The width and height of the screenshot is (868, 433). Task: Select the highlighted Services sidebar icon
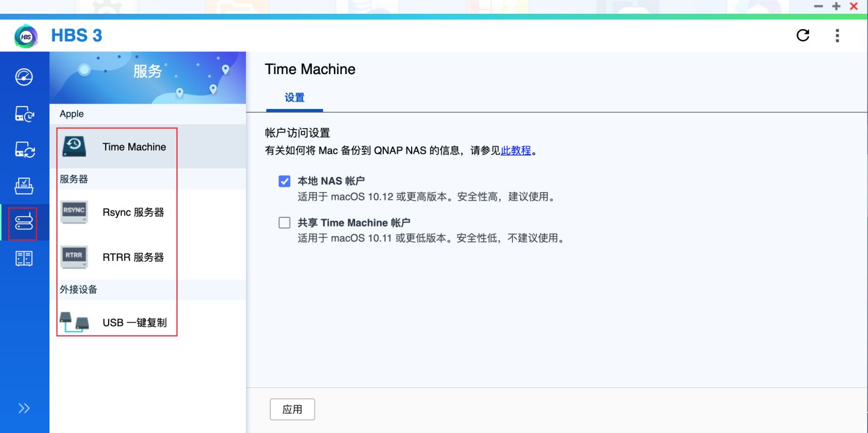point(24,222)
